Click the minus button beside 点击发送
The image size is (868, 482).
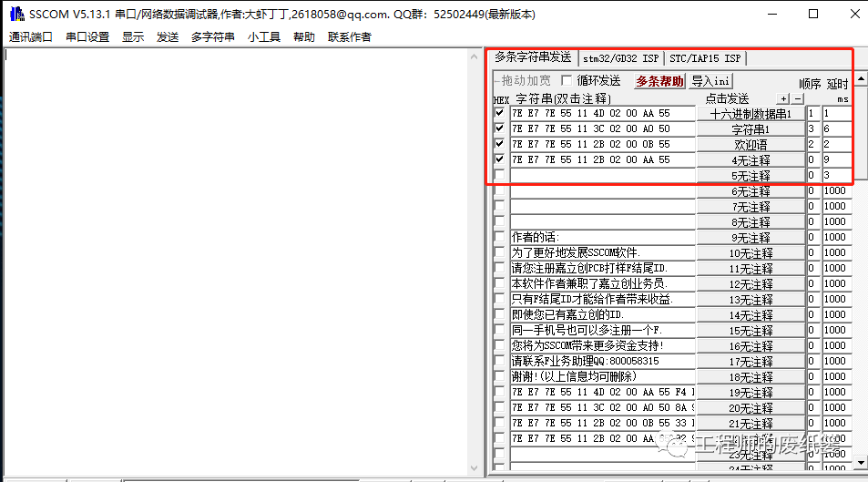pos(798,98)
